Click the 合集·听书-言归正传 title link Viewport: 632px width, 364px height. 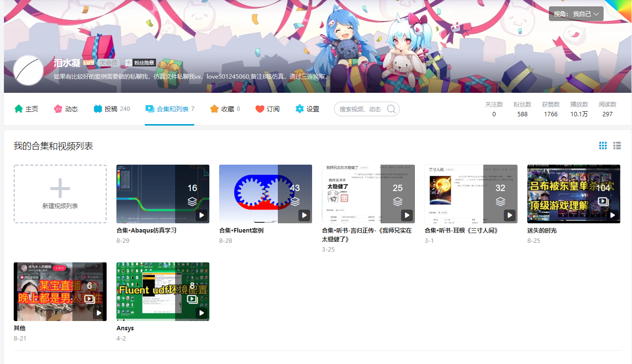367,235
